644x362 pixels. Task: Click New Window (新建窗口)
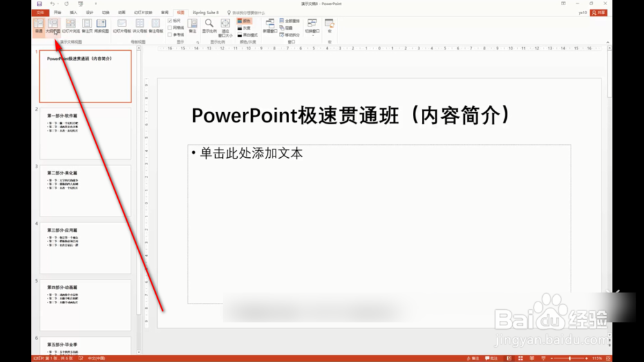click(x=270, y=26)
